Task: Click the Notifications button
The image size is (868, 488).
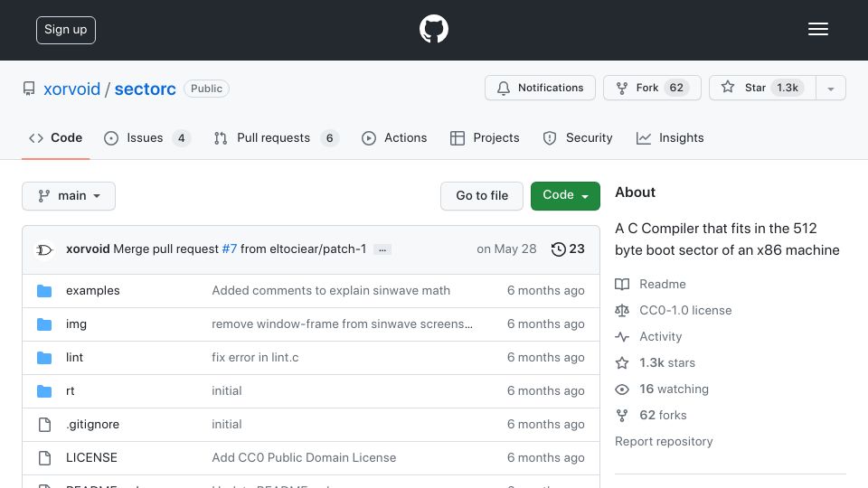Action: pos(541,88)
